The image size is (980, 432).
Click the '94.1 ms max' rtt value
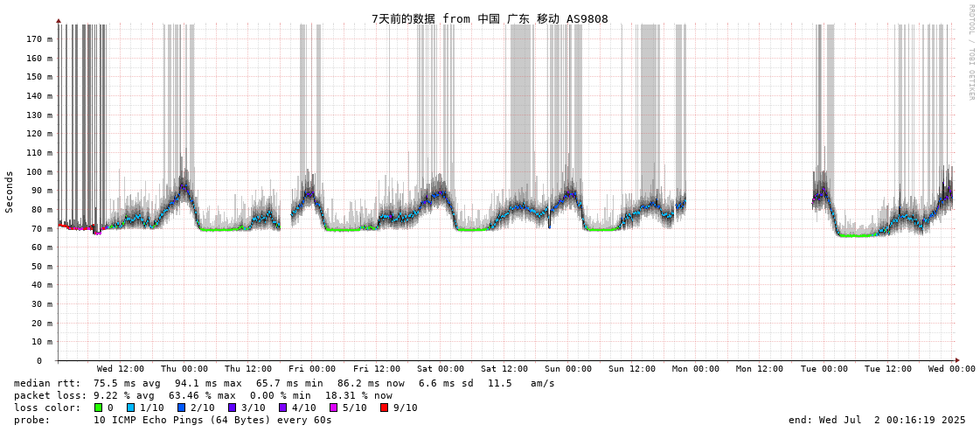pos(208,383)
